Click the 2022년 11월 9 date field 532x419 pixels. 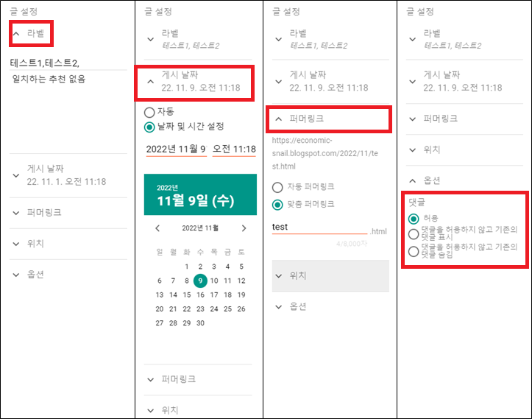coord(176,149)
